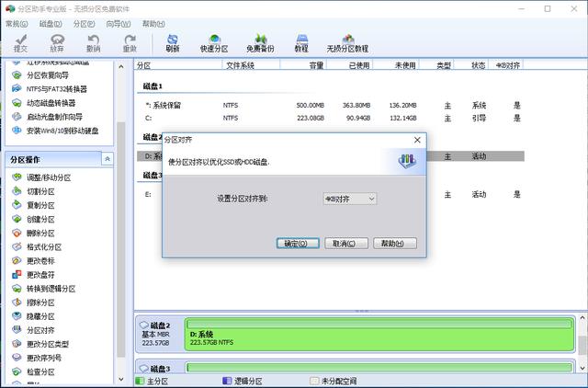Select 更改分区类型 operation
This screenshot has height=388, width=588.
40,344
